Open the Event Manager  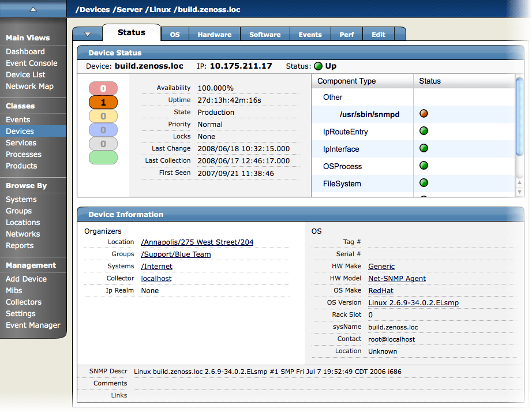33,325
